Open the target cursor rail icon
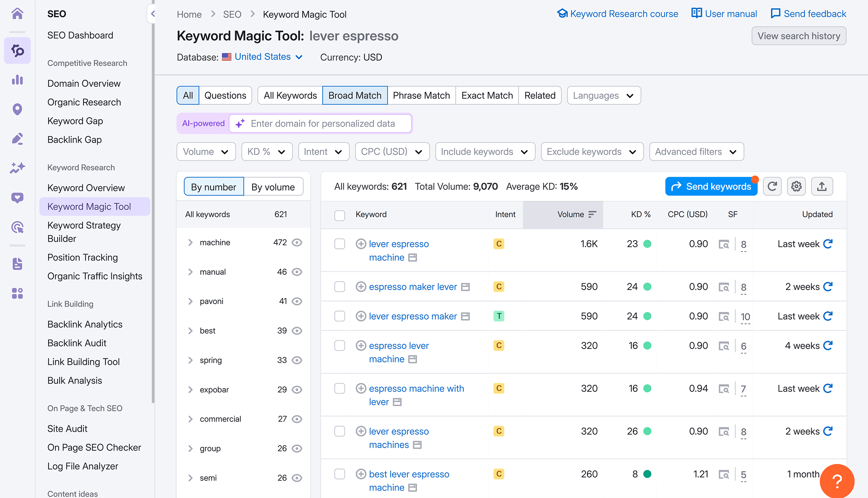 point(17,227)
